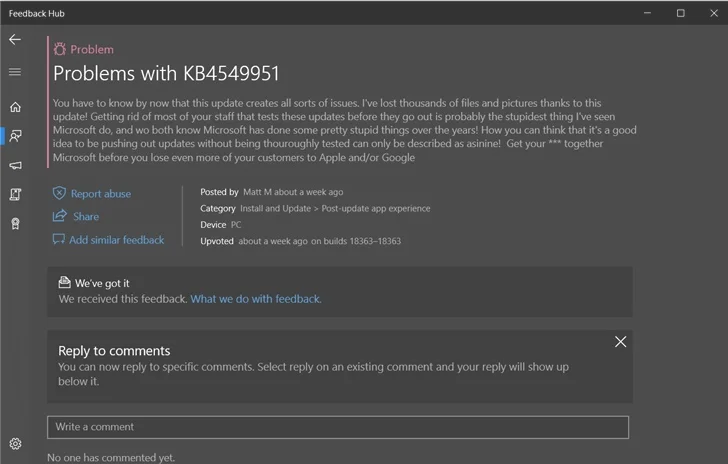This screenshot has width=728, height=464.
Task: Click the back arrow in the sidebar
Action: coord(15,40)
